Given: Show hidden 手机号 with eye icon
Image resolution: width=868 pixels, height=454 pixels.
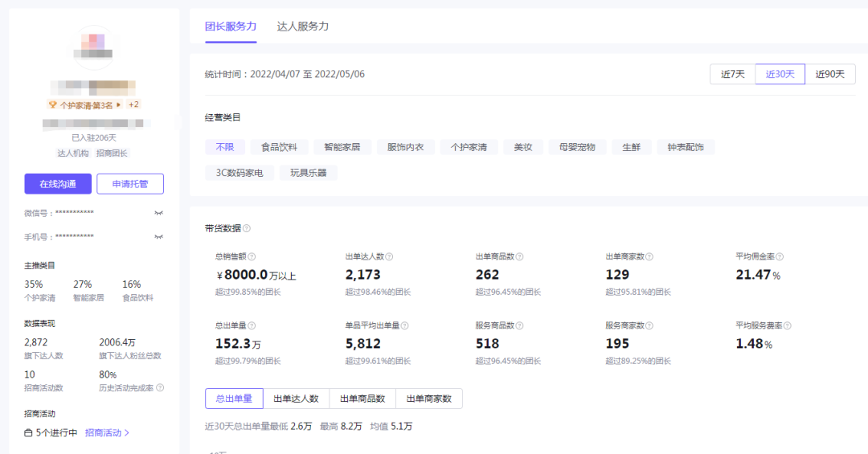Looking at the screenshot, I should click(158, 237).
